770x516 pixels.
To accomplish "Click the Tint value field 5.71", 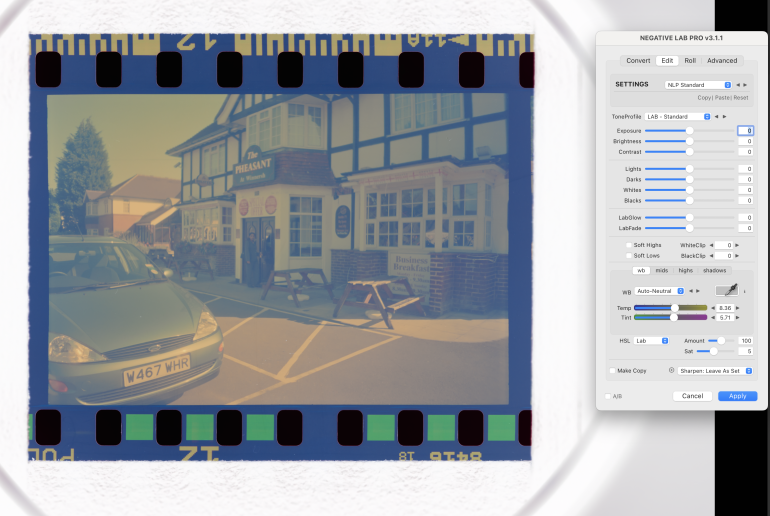I will 725,318.
